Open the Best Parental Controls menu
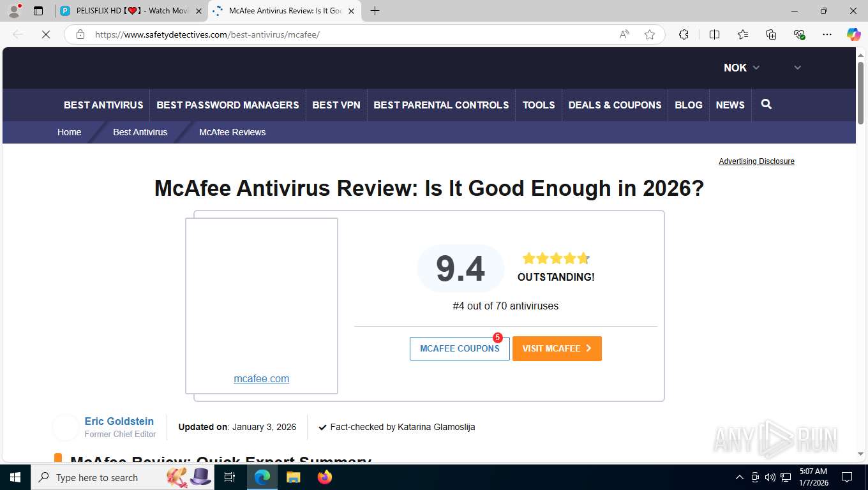Screen dimensions: 868x490 [x=441, y=105]
